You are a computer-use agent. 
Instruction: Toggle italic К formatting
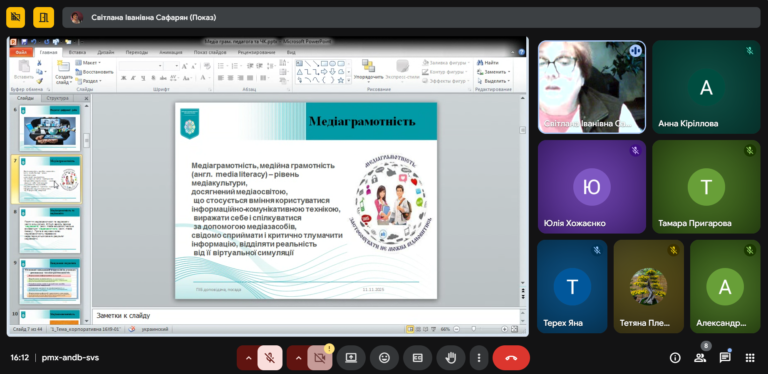pos(133,78)
